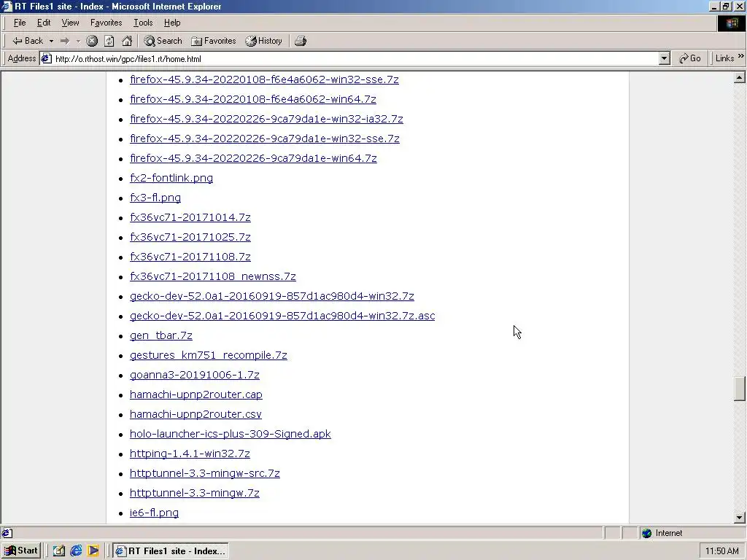Click the Windows logo throbber icon
Screen dimensions: 747x560
coord(731,23)
